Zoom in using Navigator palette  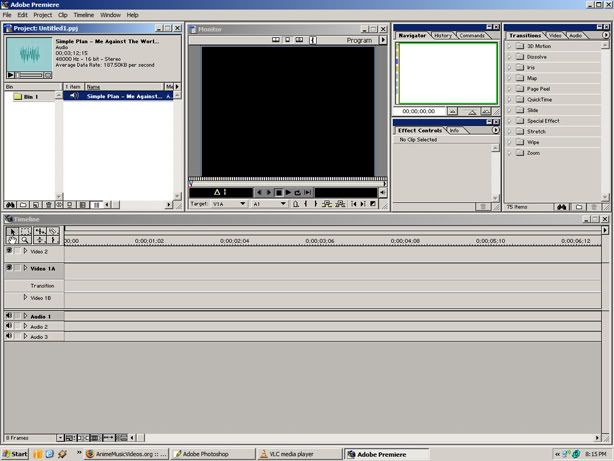486,112
